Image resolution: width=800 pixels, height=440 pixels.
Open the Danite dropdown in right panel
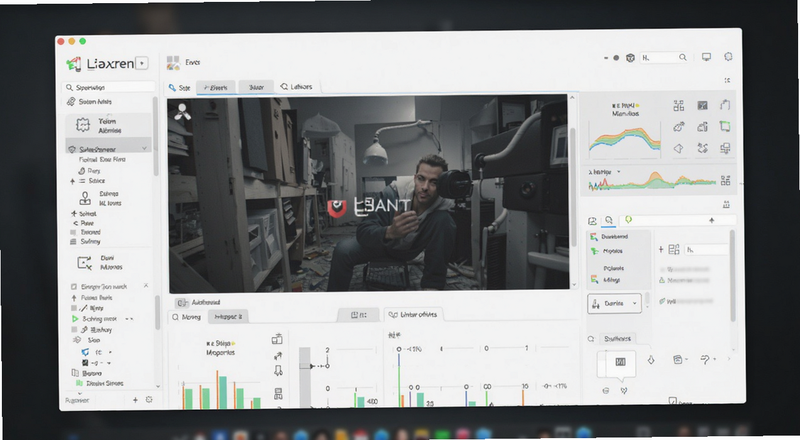point(614,303)
